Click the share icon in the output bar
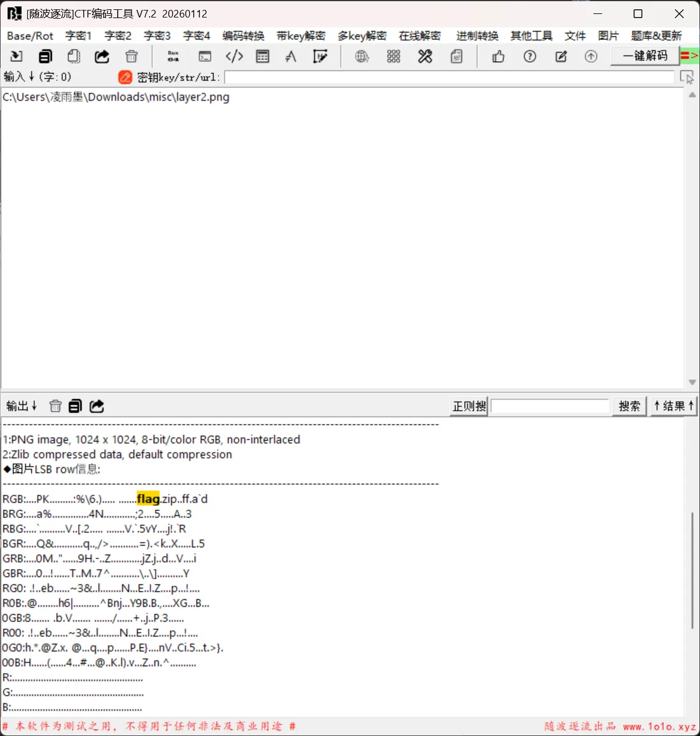The image size is (700, 736). 97,406
